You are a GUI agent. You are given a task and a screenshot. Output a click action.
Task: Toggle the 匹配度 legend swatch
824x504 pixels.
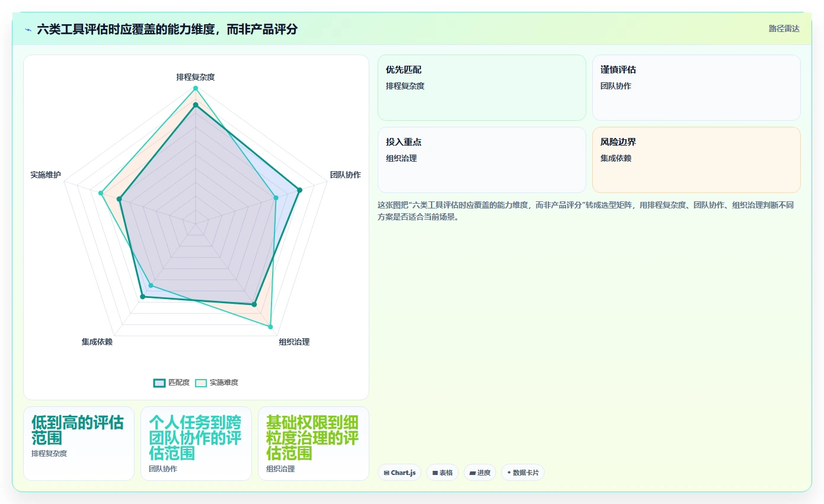[x=159, y=383]
